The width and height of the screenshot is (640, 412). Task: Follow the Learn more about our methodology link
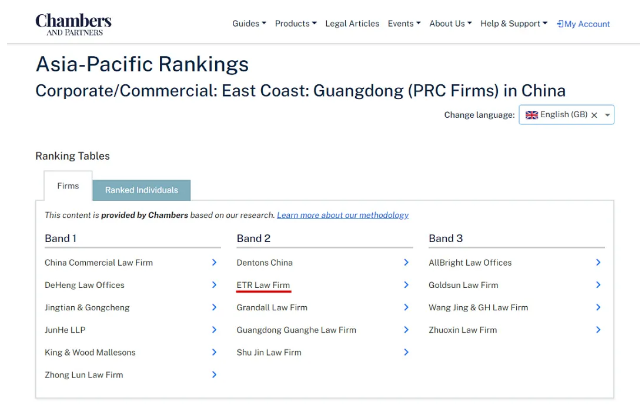(343, 215)
